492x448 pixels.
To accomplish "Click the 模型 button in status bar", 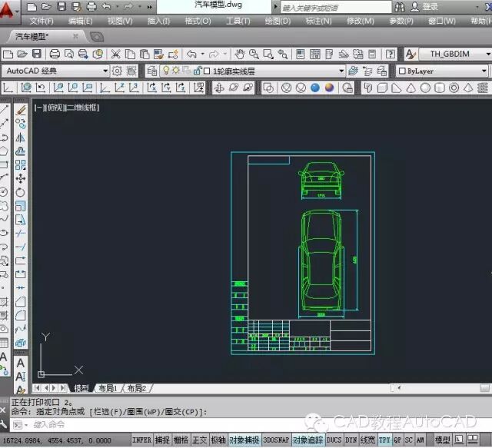I will coord(443,440).
